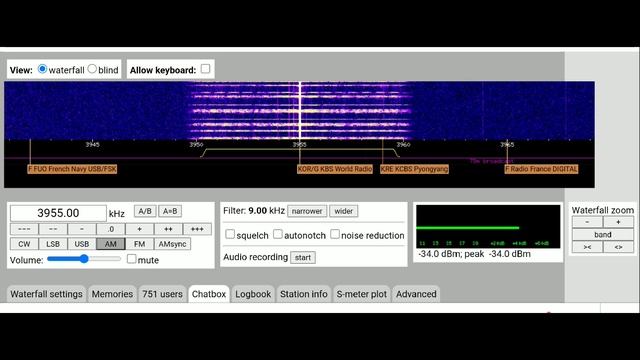Click the <> full-zoom-out waterfall button
Screen dimensions: 640x360
pyautogui.click(x=618, y=247)
